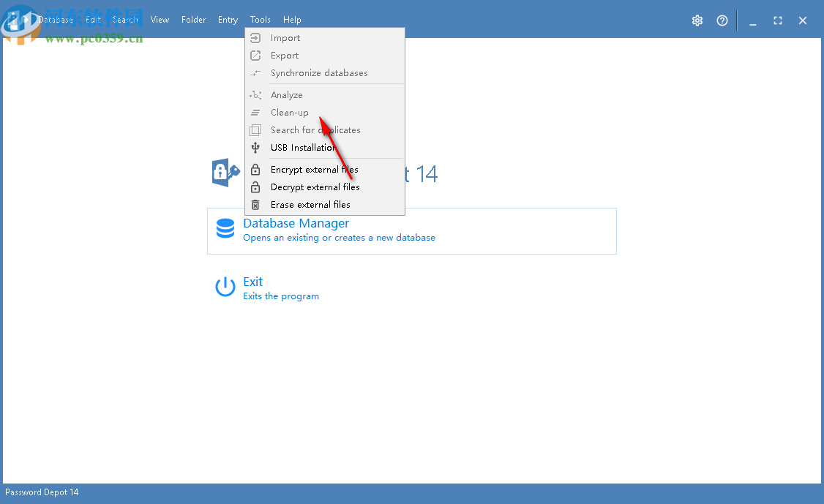The width and height of the screenshot is (824, 504).
Task: Click the Database Manager database icon
Action: point(225,228)
